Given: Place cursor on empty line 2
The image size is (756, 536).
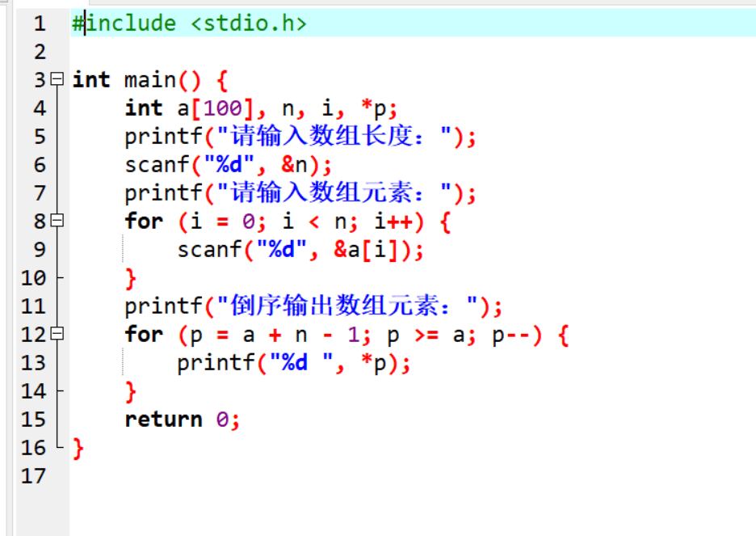Looking at the screenshot, I should 242,52.
